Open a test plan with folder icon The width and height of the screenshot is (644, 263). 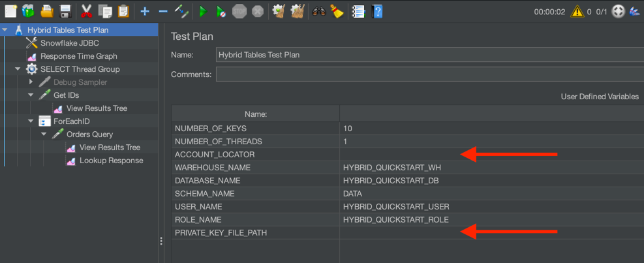click(x=47, y=11)
